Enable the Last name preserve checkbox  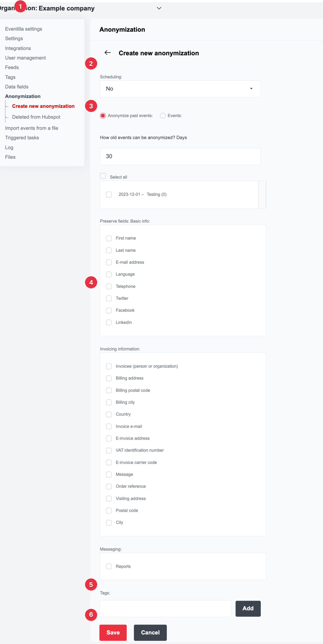(x=109, y=250)
